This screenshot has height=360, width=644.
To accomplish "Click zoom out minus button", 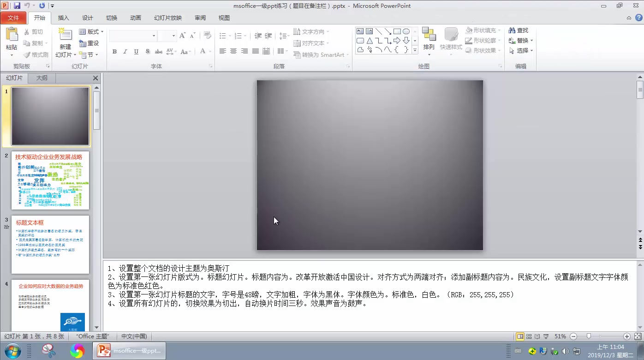I will click(573, 336).
